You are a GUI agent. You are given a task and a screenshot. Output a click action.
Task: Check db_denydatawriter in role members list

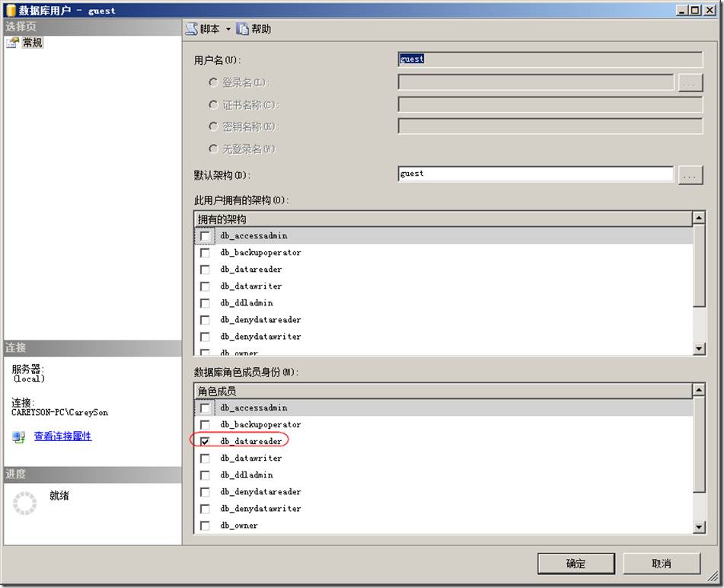pyautogui.click(x=205, y=509)
